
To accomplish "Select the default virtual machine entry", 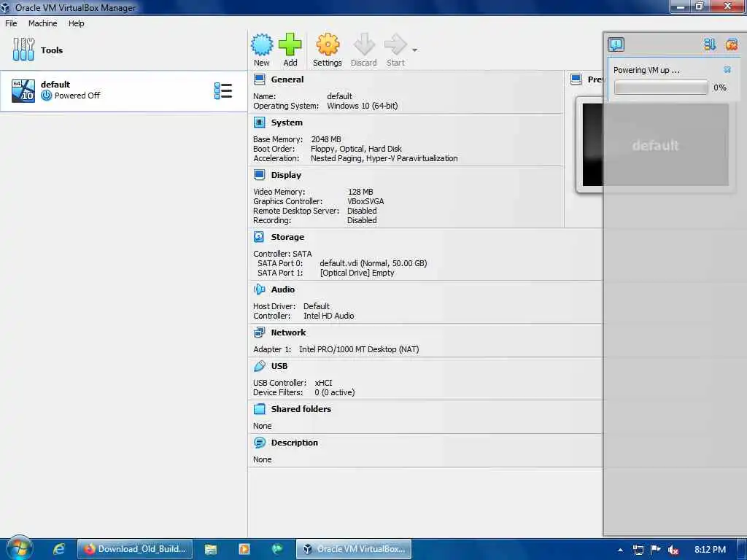I will pyautogui.click(x=123, y=90).
